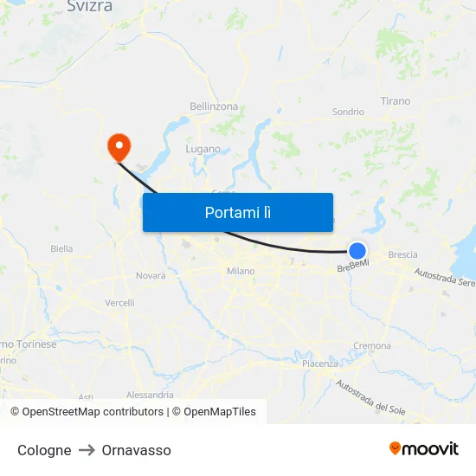Open the OpenMapTiles attribution link
The height and width of the screenshot is (476, 476).
pyautogui.click(x=214, y=412)
